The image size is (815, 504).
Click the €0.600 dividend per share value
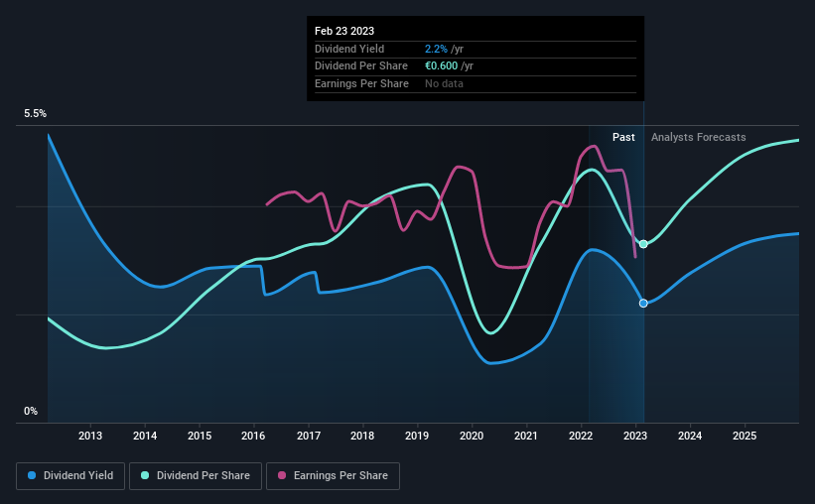pyautogui.click(x=442, y=66)
